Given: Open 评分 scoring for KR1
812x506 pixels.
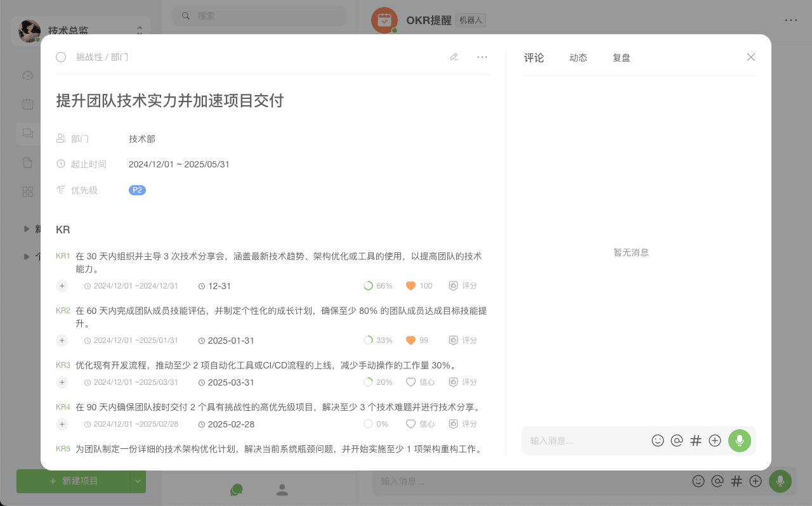Looking at the screenshot, I should tap(462, 286).
